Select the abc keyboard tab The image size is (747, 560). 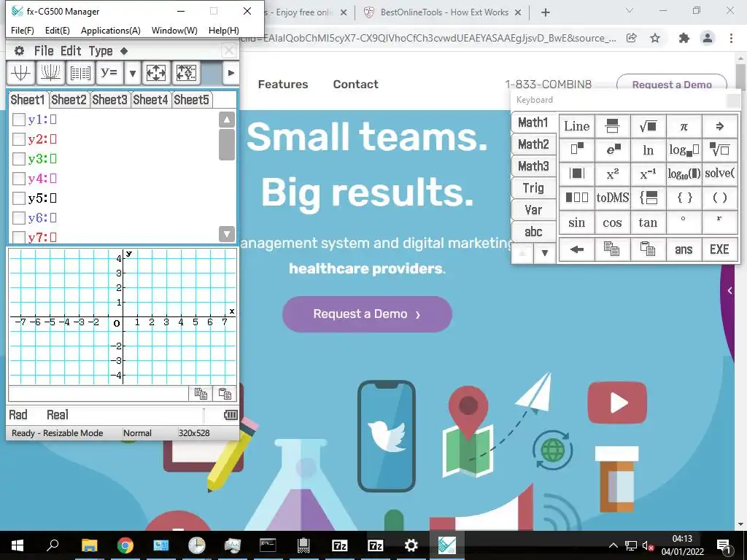[x=533, y=232]
